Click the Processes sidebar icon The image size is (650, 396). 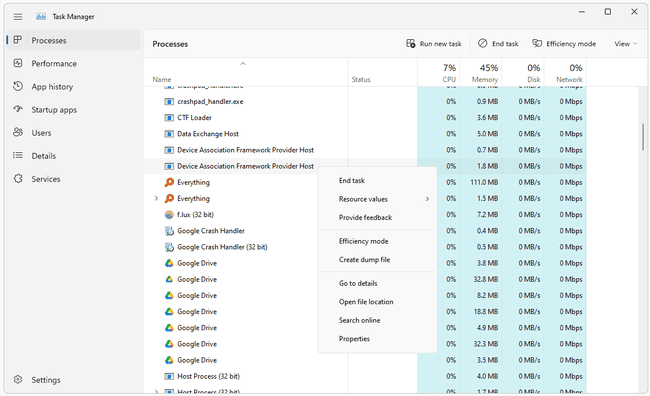(18, 40)
